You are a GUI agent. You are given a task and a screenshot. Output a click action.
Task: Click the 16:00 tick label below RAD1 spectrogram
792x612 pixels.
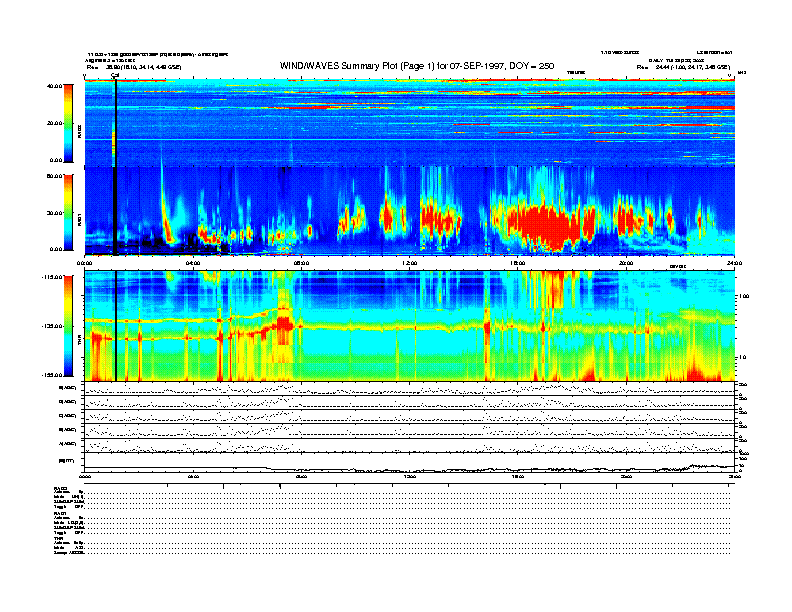[x=517, y=263]
